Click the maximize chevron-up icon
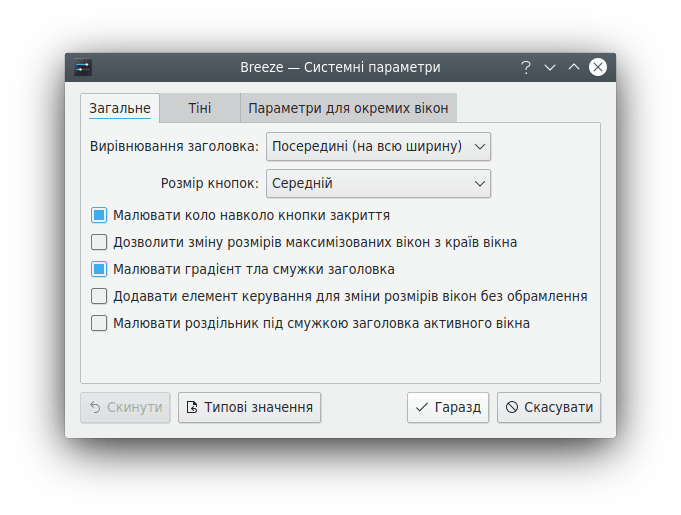The width and height of the screenshot is (681, 515). coord(574,67)
